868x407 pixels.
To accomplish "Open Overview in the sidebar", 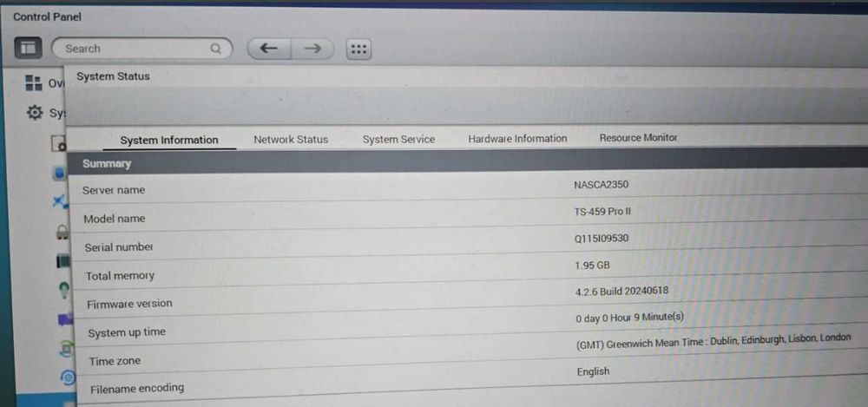I will tap(44, 83).
